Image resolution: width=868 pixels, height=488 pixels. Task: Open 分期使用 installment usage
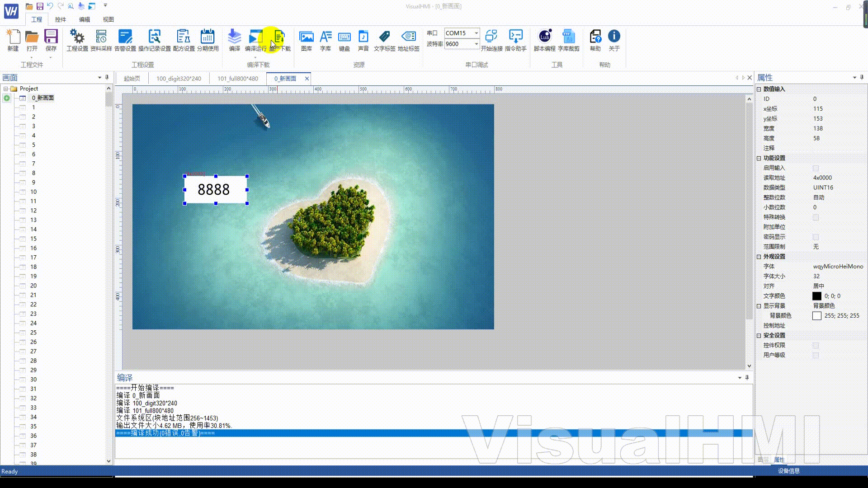208,40
